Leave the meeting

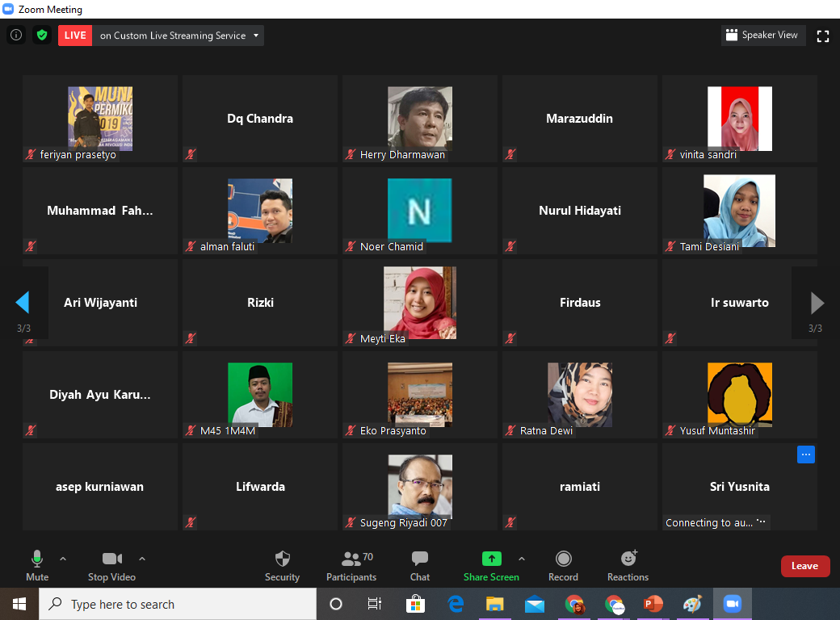click(x=804, y=566)
